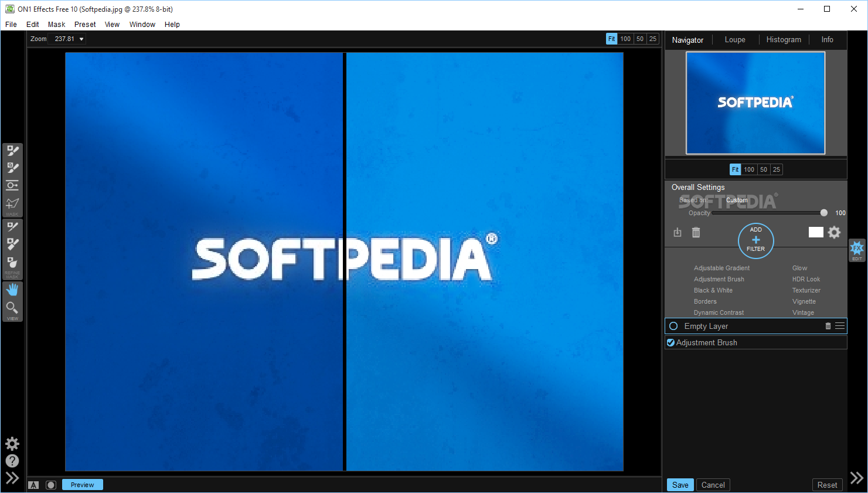Select the Quick Mask brush tool
The height and width of the screenshot is (493, 868).
[x=12, y=168]
